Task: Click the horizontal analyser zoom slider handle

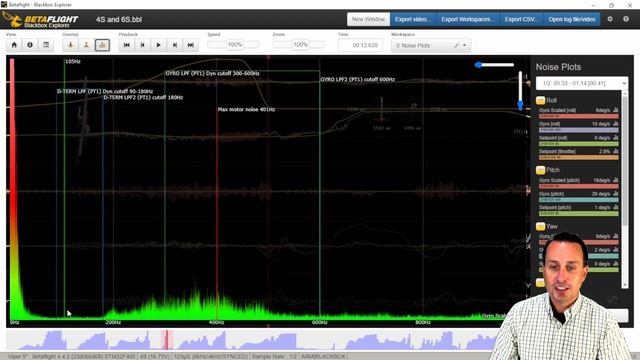Action: point(479,64)
